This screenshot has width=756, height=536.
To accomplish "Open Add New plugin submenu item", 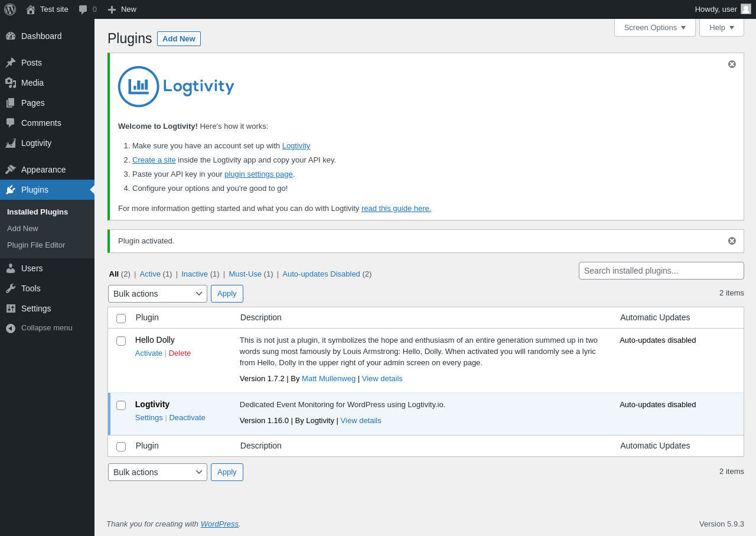I will coord(22,228).
